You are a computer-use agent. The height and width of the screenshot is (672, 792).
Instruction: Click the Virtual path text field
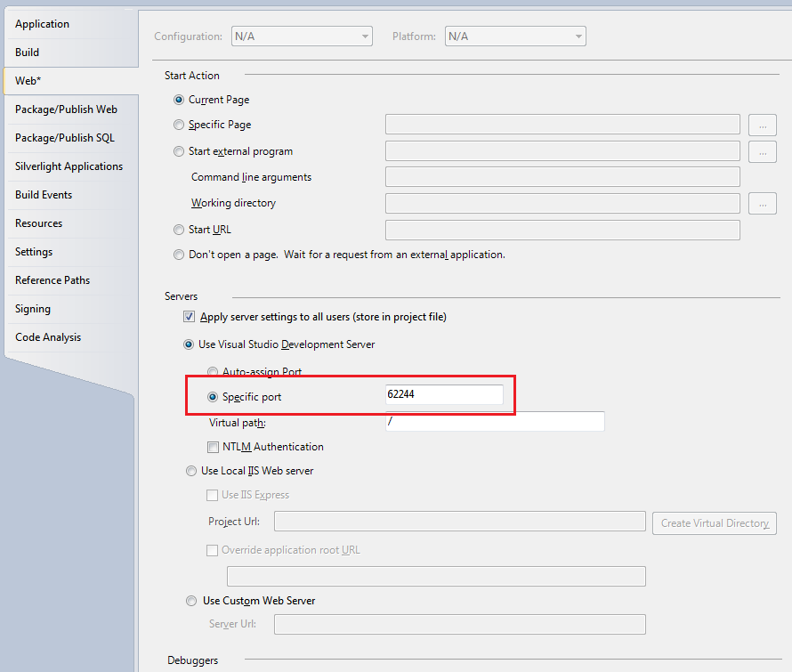pyautogui.click(x=494, y=422)
